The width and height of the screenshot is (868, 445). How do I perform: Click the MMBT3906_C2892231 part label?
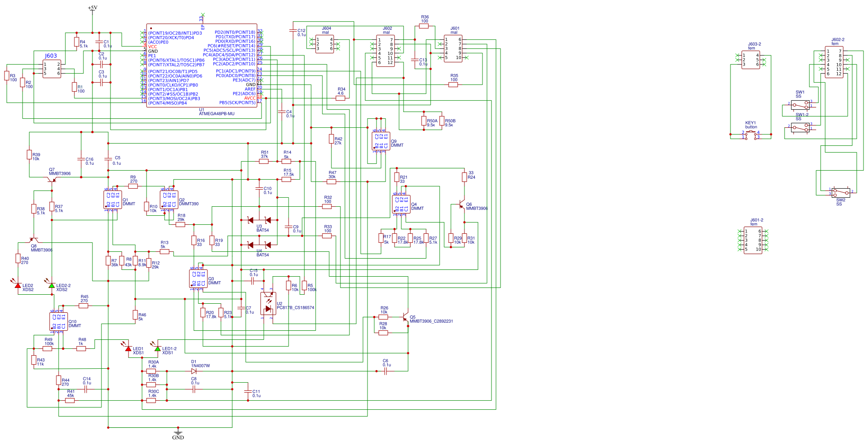pyautogui.click(x=431, y=321)
